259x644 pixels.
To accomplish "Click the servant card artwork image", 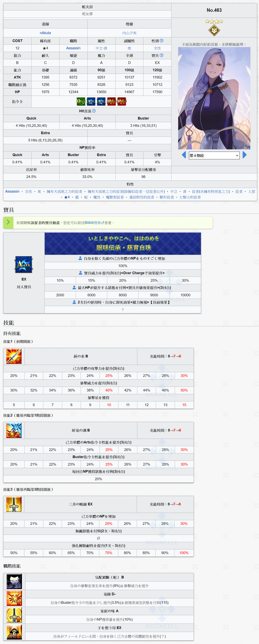I will point(214,98).
